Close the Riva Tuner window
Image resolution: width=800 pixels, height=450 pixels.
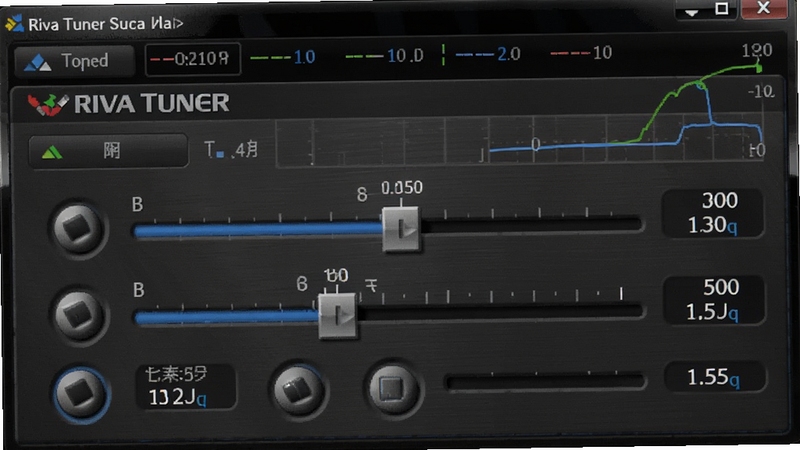764,8
